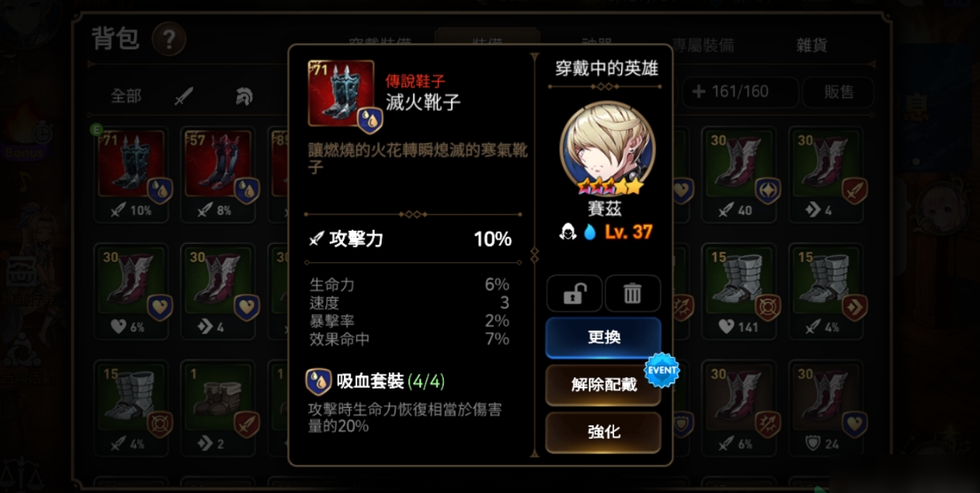Open the 雜貨 tab
980x493 pixels.
(x=812, y=45)
